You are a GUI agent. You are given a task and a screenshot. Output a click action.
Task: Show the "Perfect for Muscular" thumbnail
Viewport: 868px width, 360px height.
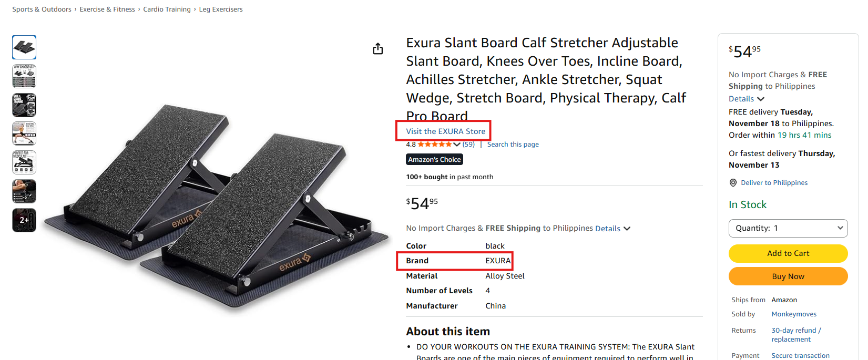tap(24, 162)
